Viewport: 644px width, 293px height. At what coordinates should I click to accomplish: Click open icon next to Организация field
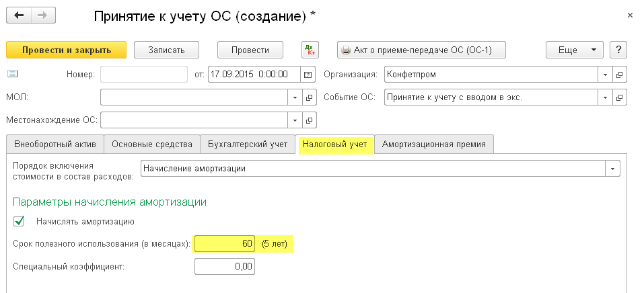click(x=620, y=74)
